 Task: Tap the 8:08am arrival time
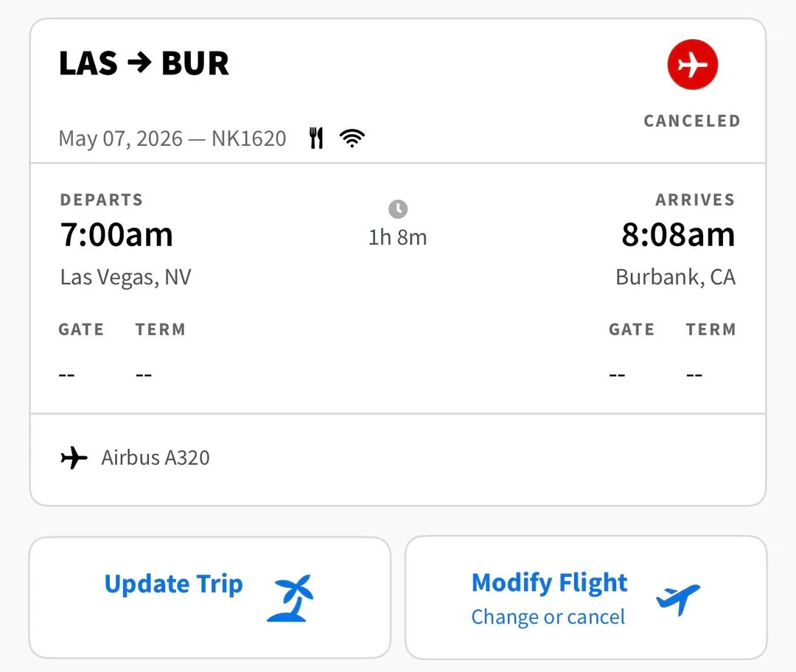(x=678, y=235)
